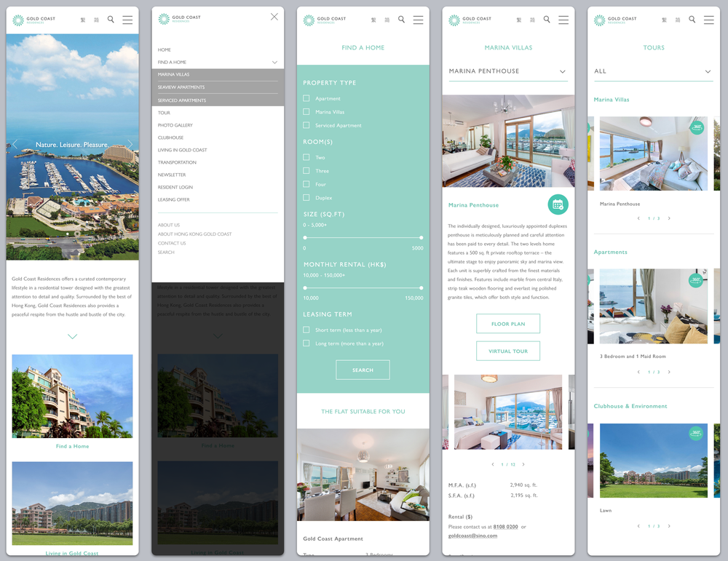Click size slider right handle at 5000
This screenshot has width=728, height=561.
click(x=421, y=238)
